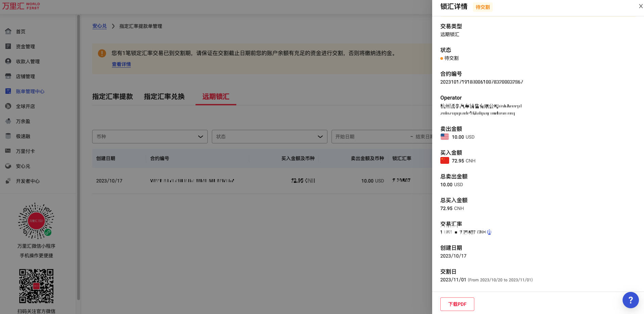Expand the 币种 currency dropdown

[150, 137]
